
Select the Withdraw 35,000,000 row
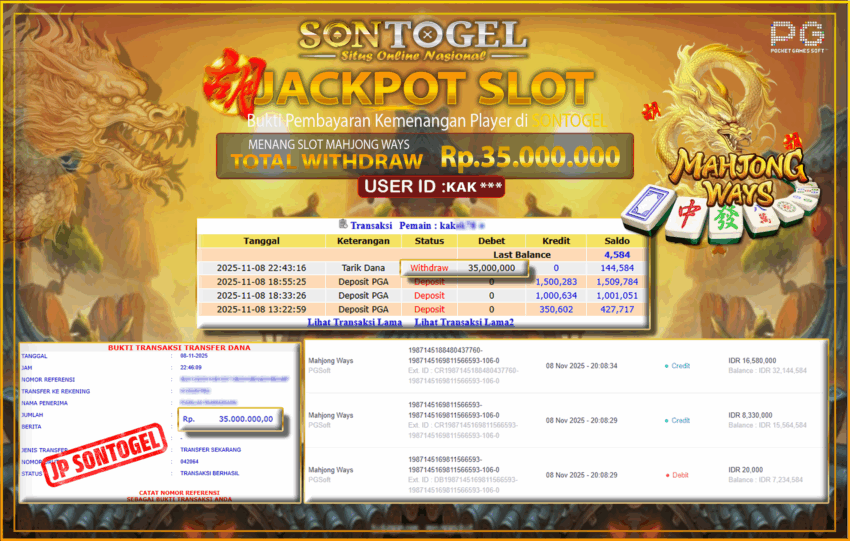coord(422,268)
